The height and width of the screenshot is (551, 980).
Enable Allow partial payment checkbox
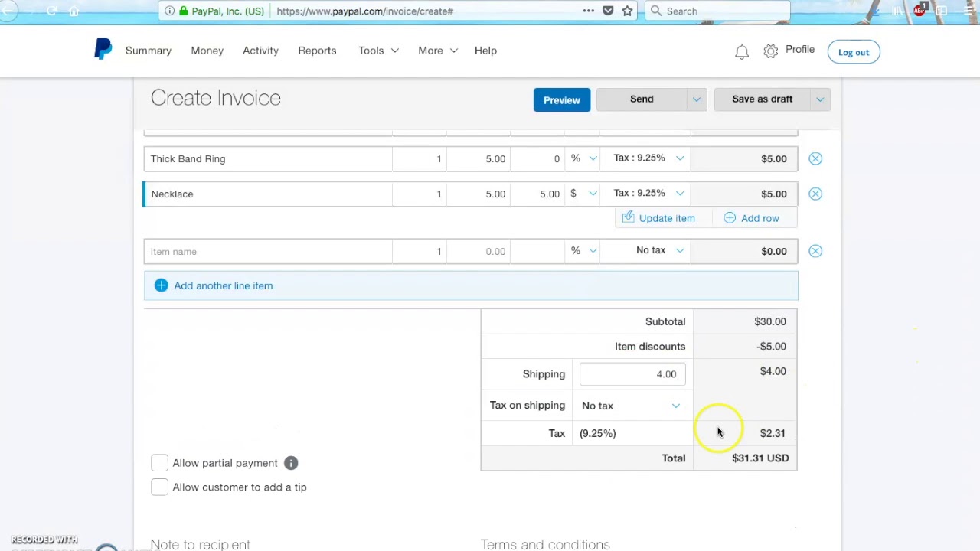[159, 463]
